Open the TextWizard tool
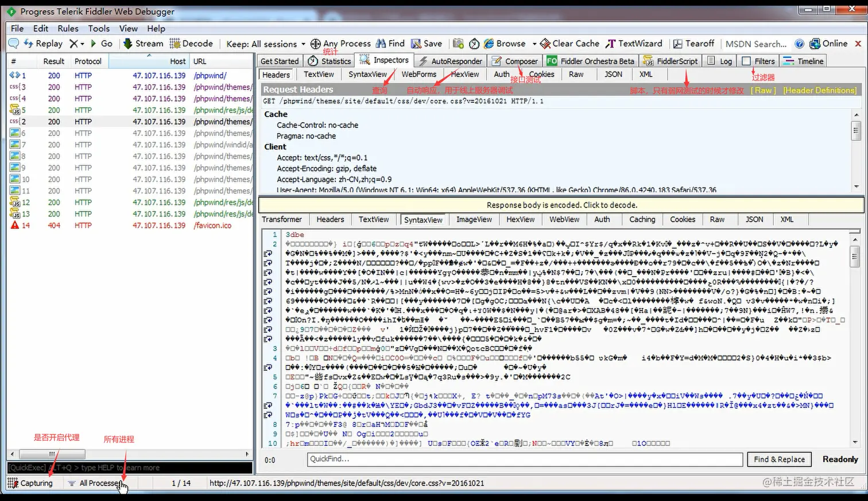 pos(634,44)
